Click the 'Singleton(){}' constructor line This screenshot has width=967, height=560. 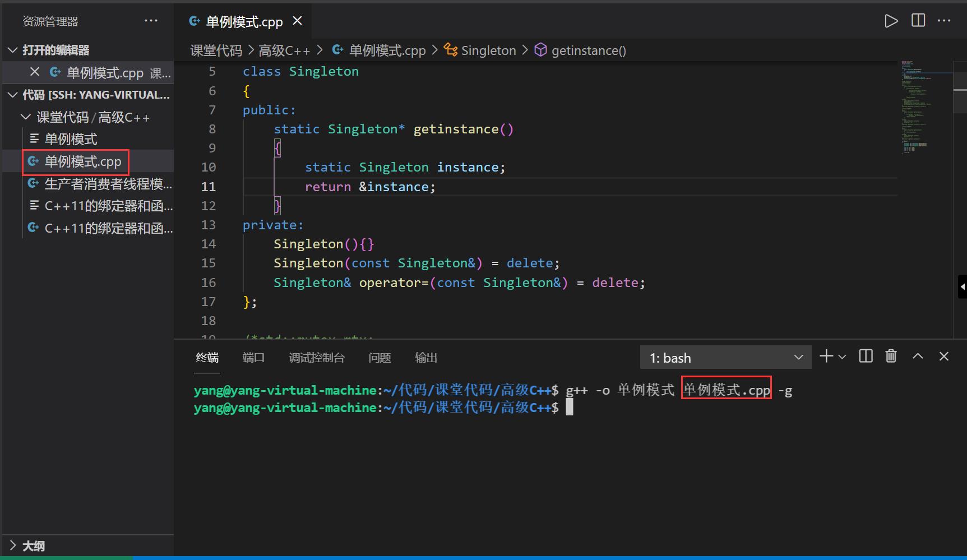click(324, 244)
